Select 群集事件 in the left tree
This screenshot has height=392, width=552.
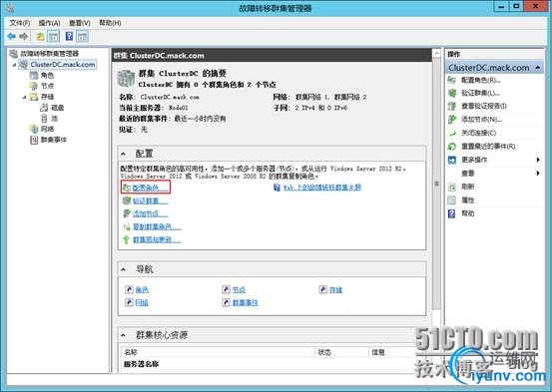54,140
